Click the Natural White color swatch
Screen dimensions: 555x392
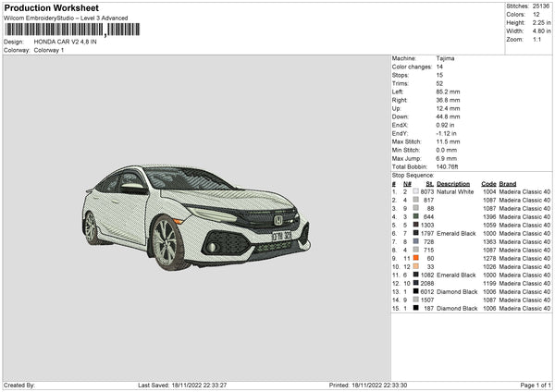[x=415, y=191]
